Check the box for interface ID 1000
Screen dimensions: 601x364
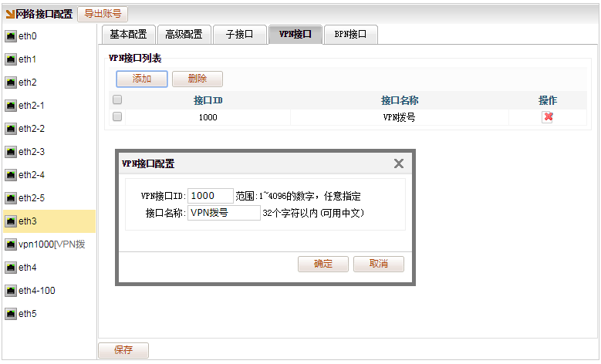click(117, 117)
